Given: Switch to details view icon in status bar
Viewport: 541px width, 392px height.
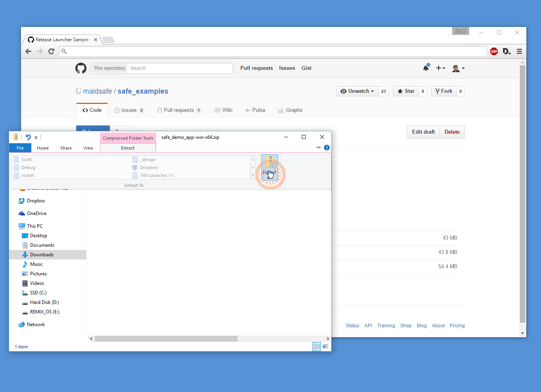Looking at the screenshot, I should [x=317, y=346].
